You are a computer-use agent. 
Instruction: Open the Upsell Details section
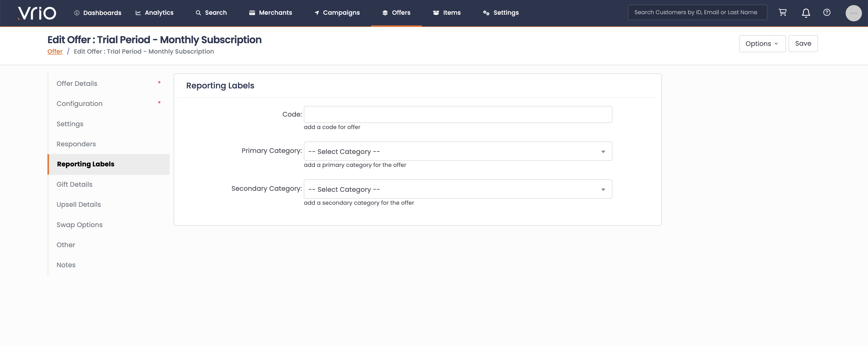pyautogui.click(x=109, y=205)
